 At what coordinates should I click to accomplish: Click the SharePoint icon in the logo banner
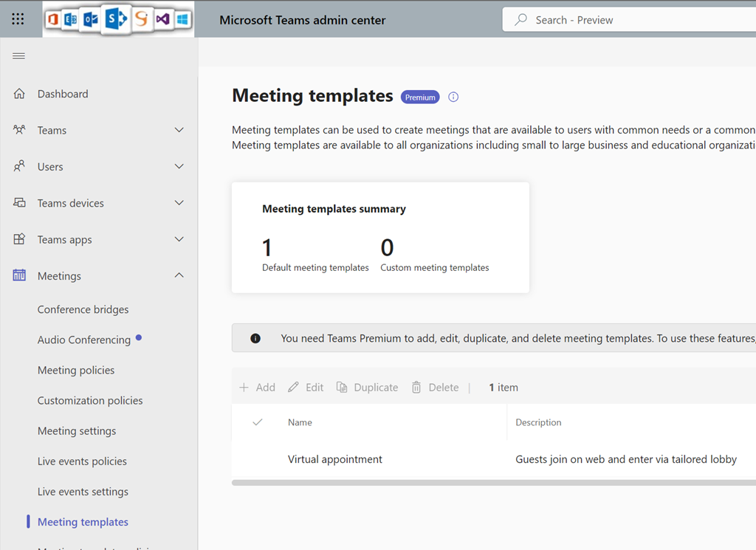click(x=116, y=19)
